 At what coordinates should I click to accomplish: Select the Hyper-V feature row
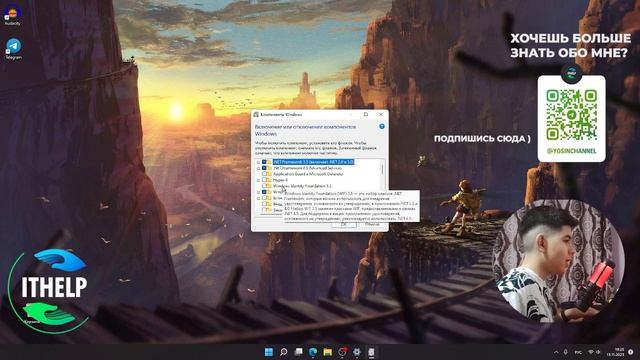tap(280, 180)
